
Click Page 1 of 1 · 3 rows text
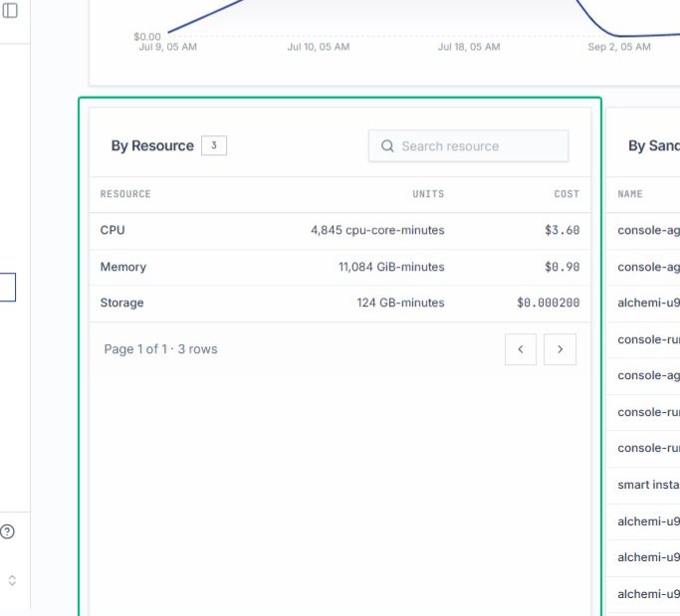coord(160,349)
